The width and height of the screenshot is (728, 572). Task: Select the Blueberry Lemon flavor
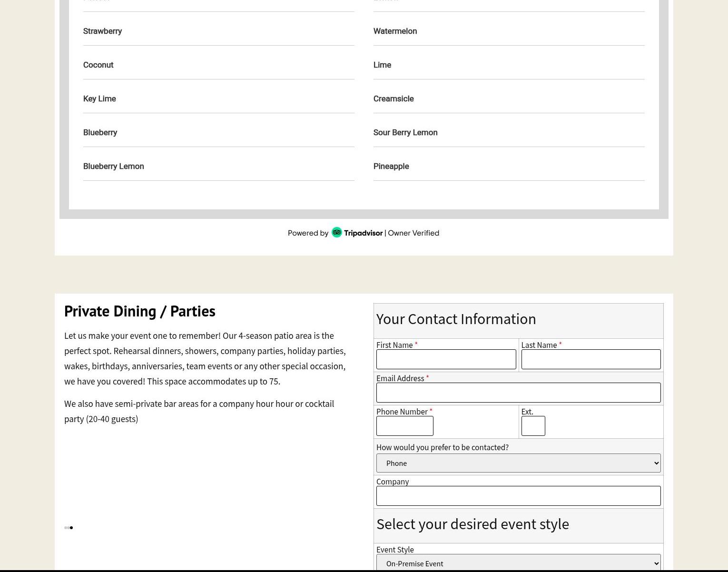click(x=113, y=166)
